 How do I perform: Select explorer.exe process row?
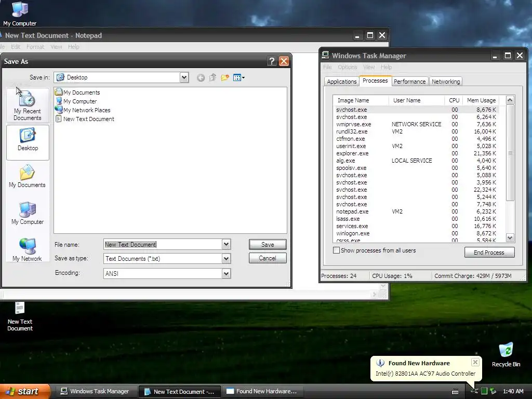pyautogui.click(x=416, y=153)
